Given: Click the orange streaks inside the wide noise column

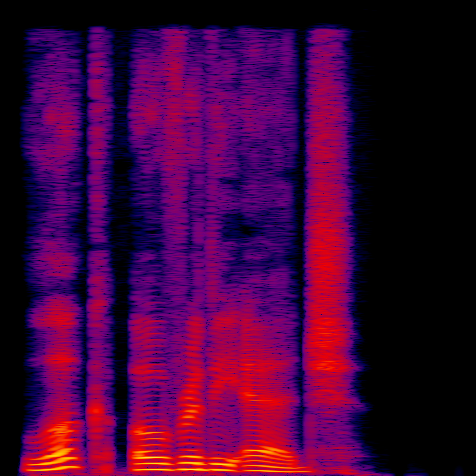Looking at the screenshot, I should tap(327, 365).
